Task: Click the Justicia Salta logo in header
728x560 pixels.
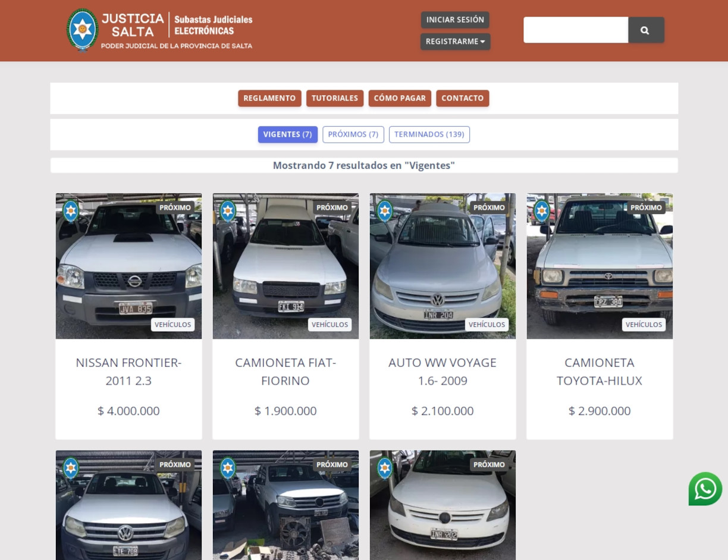Action: (159, 30)
